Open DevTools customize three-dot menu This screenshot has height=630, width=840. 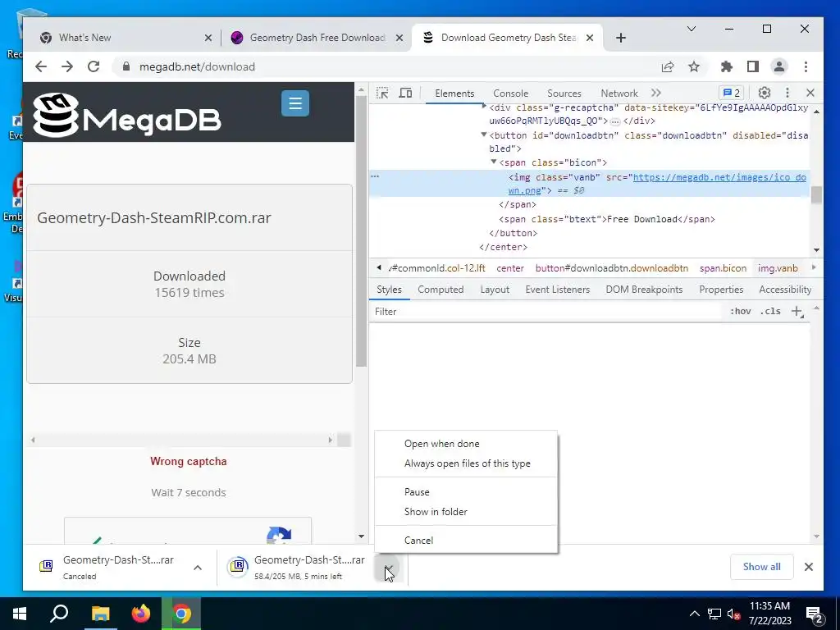tap(787, 93)
